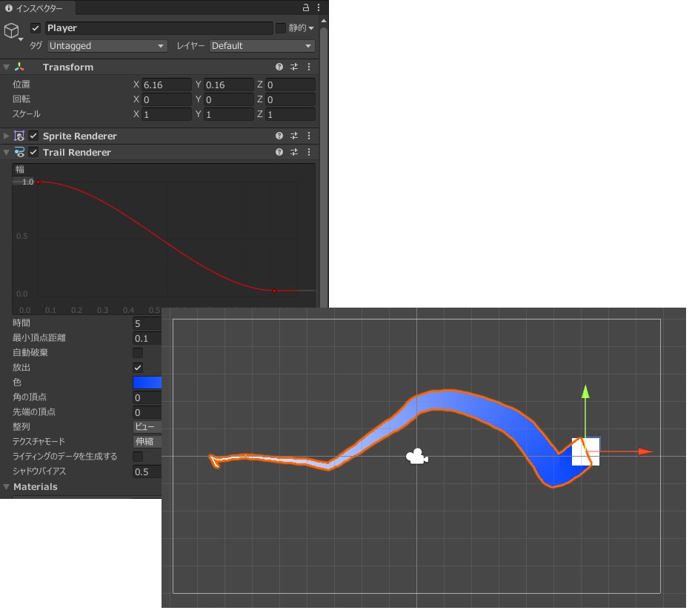Image resolution: width=692 pixels, height=616 pixels.
Task: Click the Transform component icon
Action: pos(19,67)
